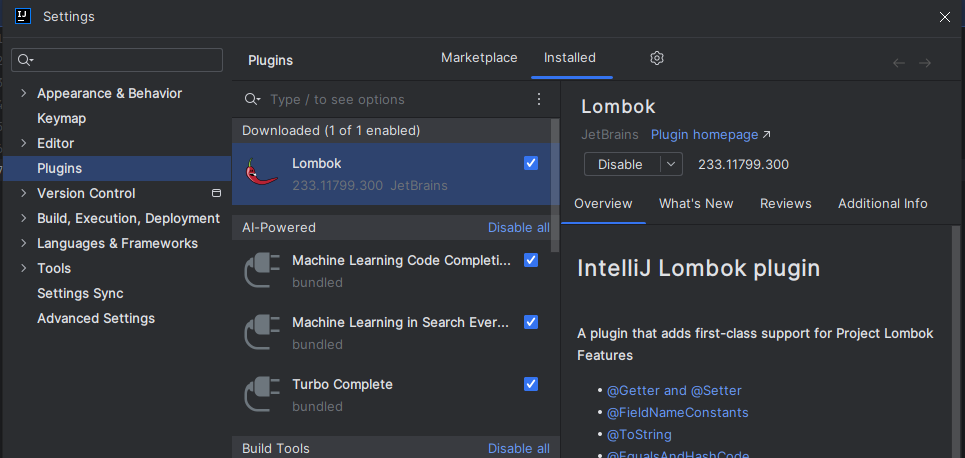Screen dimensions: 965x458
Task: Click the forward navigation arrow
Action: pos(924,63)
